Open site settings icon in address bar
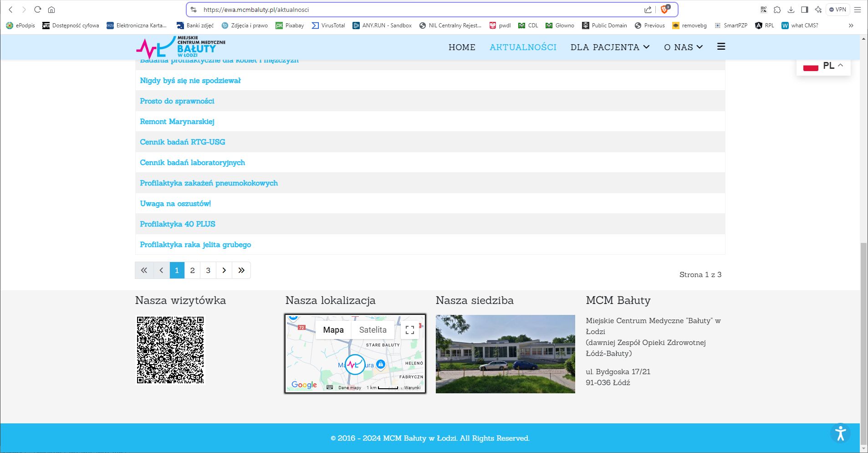Viewport: 868px width, 453px height. pos(194,10)
